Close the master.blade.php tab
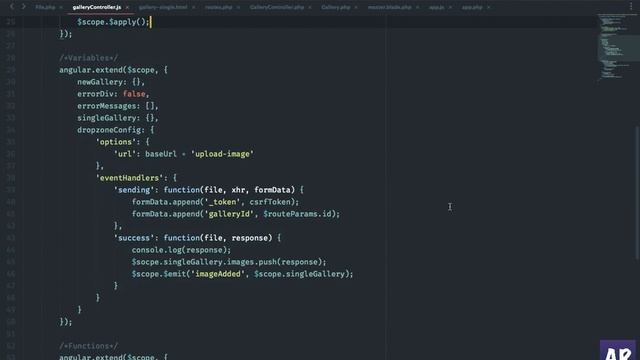 [417, 7]
